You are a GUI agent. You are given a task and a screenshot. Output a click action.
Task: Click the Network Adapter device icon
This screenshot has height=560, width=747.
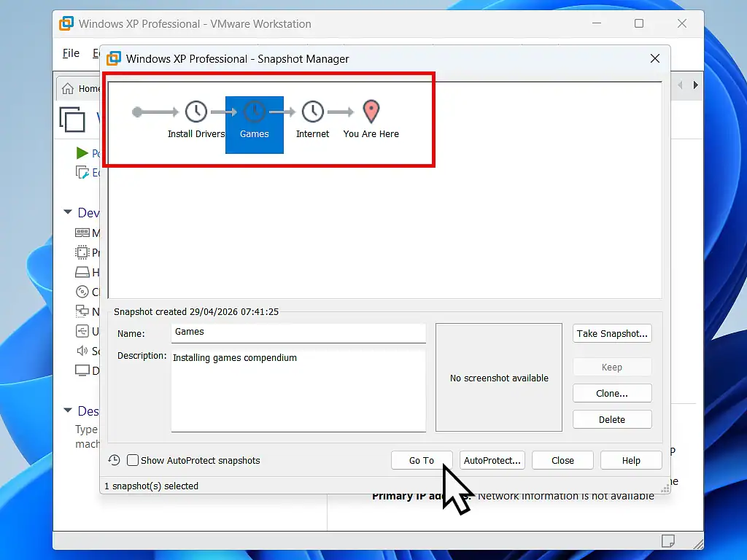[82, 311]
